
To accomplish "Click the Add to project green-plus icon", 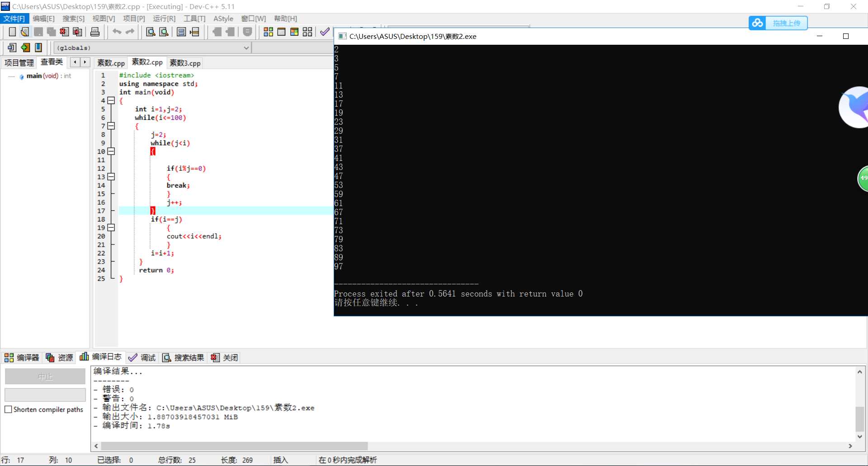I will tap(25, 47).
